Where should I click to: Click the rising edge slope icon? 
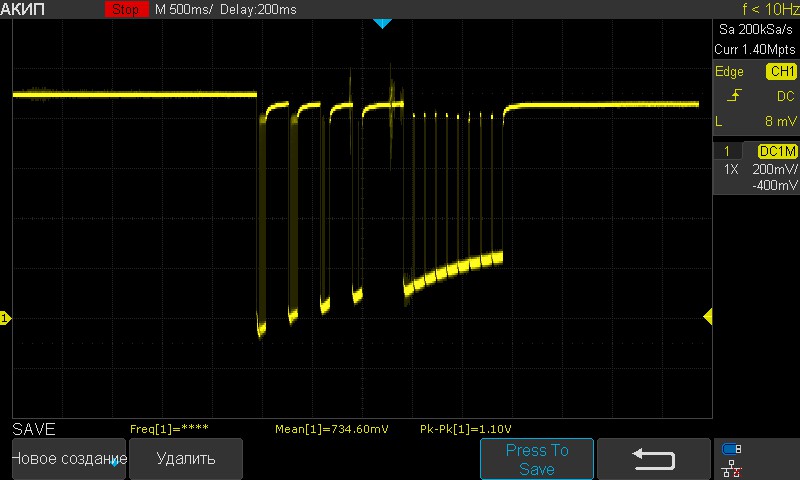(734, 95)
